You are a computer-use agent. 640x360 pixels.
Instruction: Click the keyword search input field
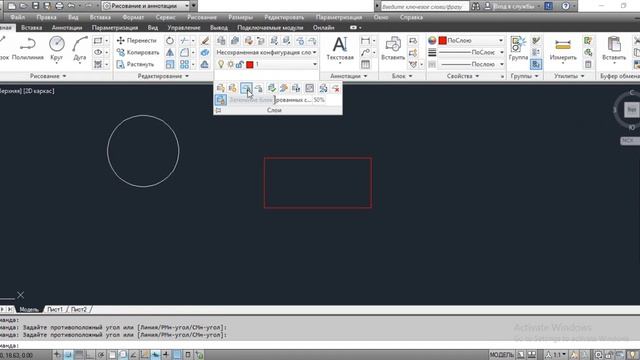(x=424, y=6)
